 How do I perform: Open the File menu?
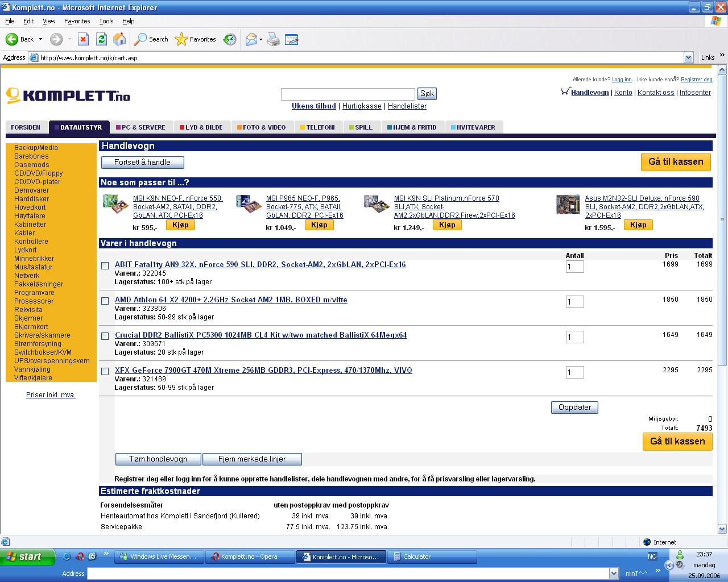coord(10,21)
